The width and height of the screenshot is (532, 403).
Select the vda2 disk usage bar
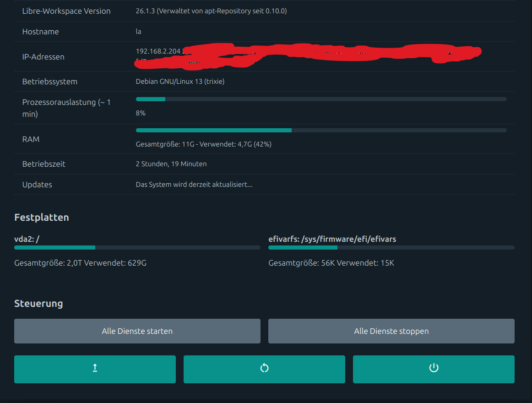(137, 248)
